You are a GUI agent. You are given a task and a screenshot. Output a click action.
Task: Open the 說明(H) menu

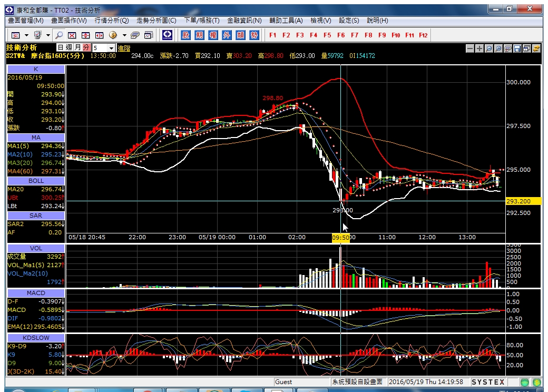point(377,21)
